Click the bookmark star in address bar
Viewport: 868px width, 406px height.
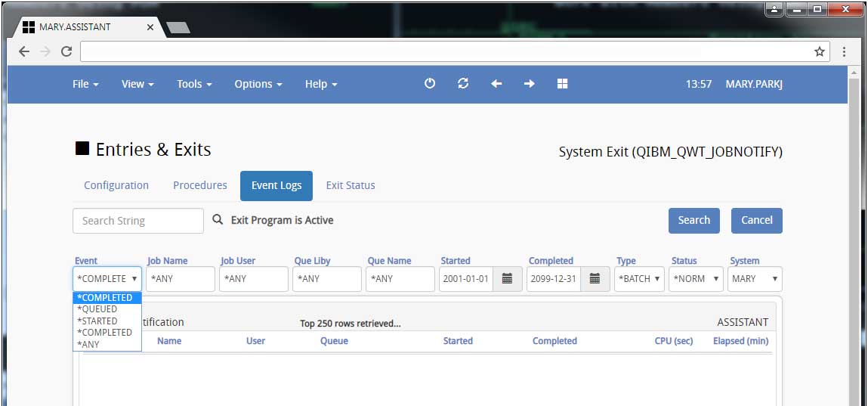tap(820, 51)
